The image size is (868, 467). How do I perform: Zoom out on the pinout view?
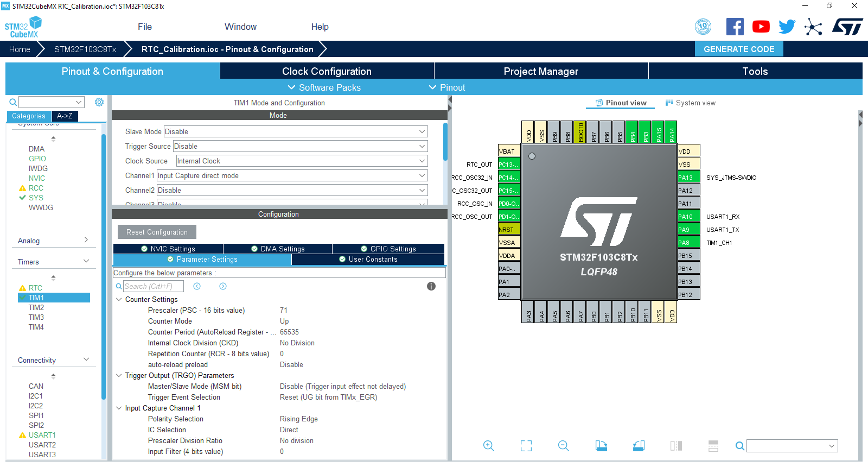pyautogui.click(x=564, y=446)
